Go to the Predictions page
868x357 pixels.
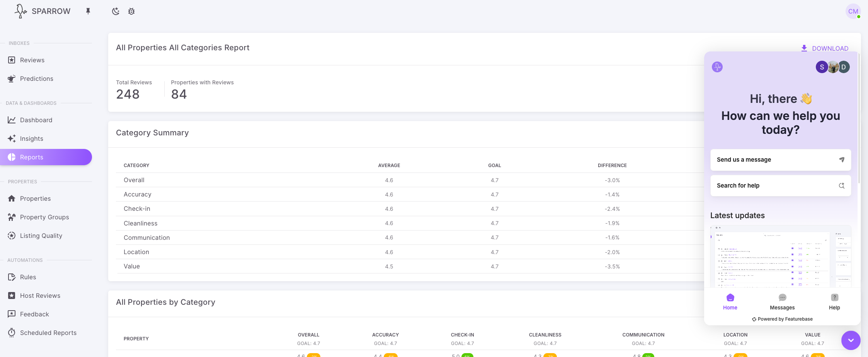pos(36,79)
